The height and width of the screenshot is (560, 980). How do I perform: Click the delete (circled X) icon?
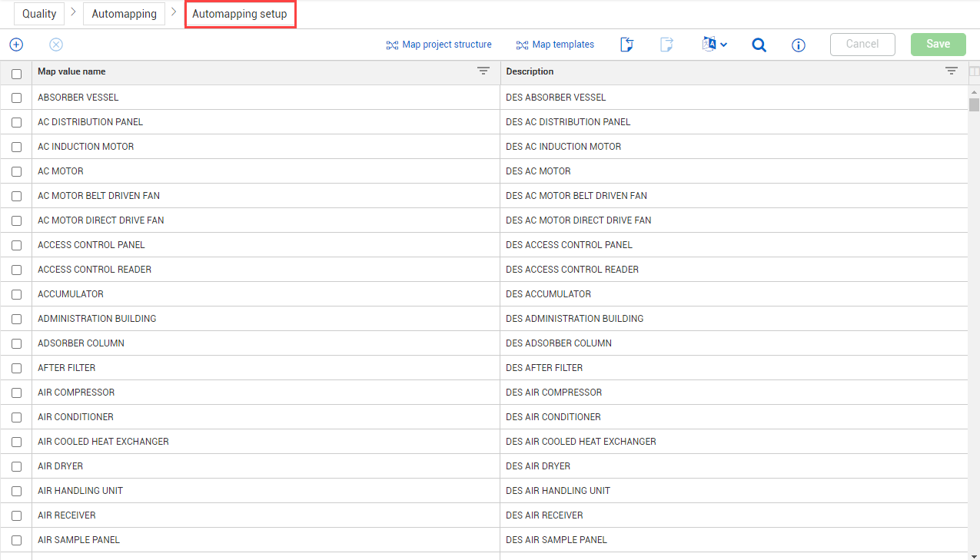tap(56, 45)
